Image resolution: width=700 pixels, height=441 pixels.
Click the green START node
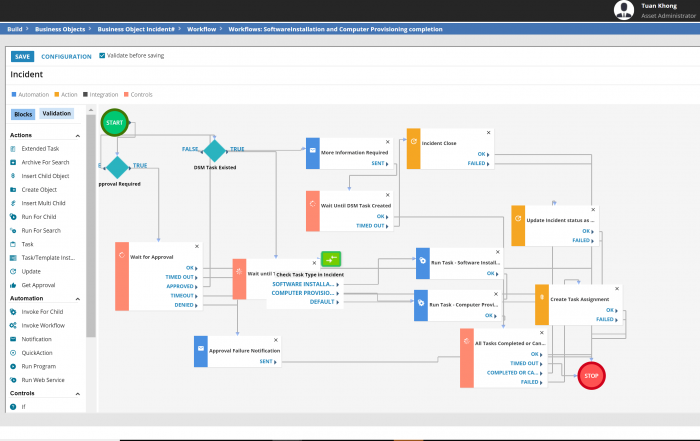[x=115, y=122]
